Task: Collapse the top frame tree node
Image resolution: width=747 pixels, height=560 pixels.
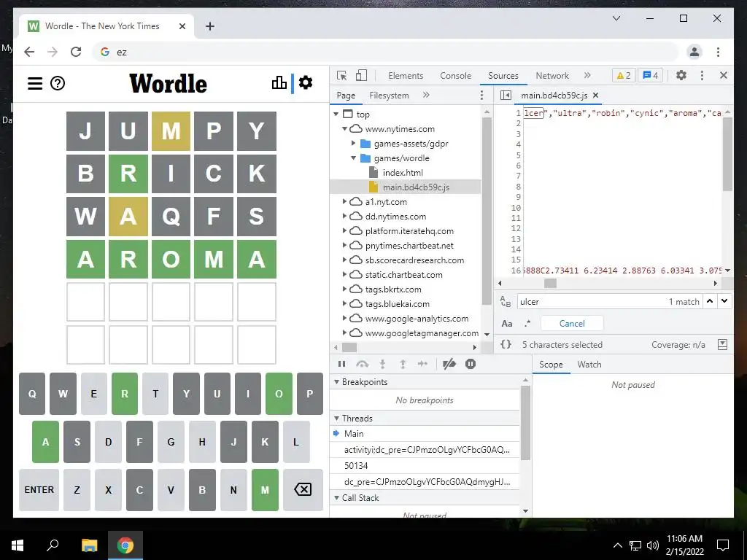Action: point(336,114)
